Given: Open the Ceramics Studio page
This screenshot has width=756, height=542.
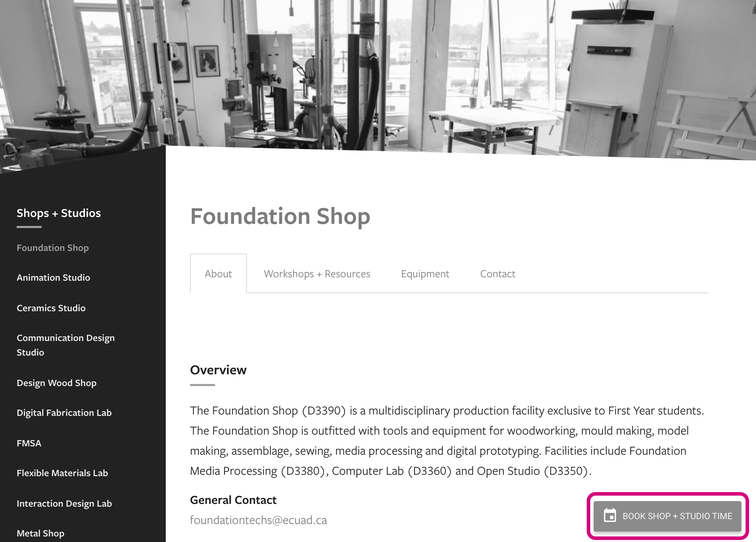Looking at the screenshot, I should click(x=51, y=308).
